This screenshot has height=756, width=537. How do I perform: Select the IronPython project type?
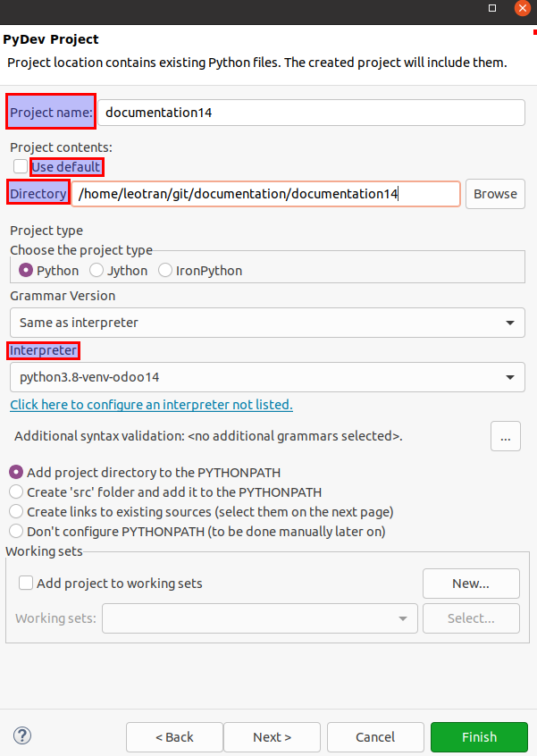165,270
